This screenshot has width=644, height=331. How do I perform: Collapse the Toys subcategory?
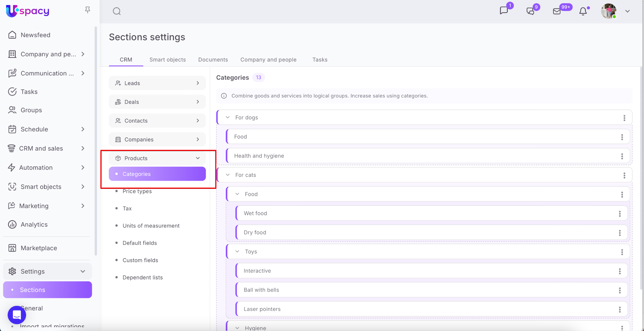tap(237, 251)
